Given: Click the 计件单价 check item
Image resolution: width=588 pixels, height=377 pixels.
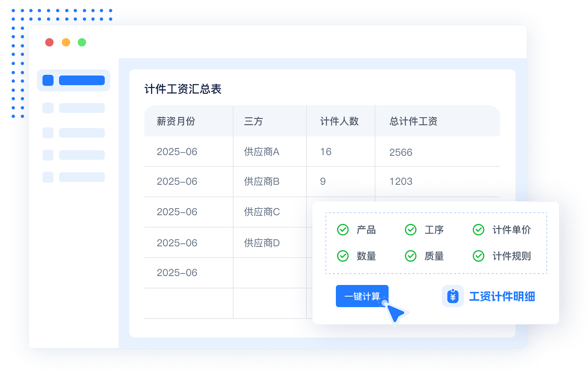Looking at the screenshot, I should [478, 230].
